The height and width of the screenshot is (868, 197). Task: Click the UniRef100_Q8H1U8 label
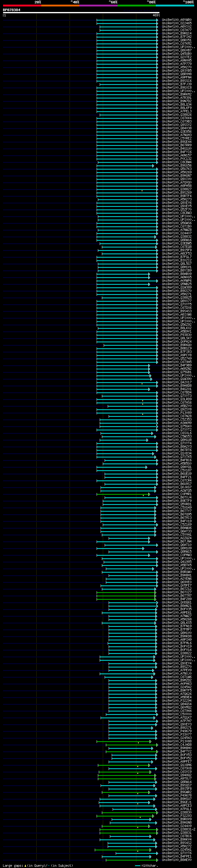[177, 440]
